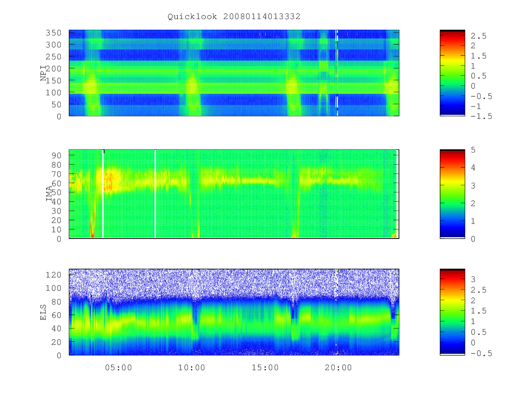Click the NPI spectrogram panel

(234, 73)
